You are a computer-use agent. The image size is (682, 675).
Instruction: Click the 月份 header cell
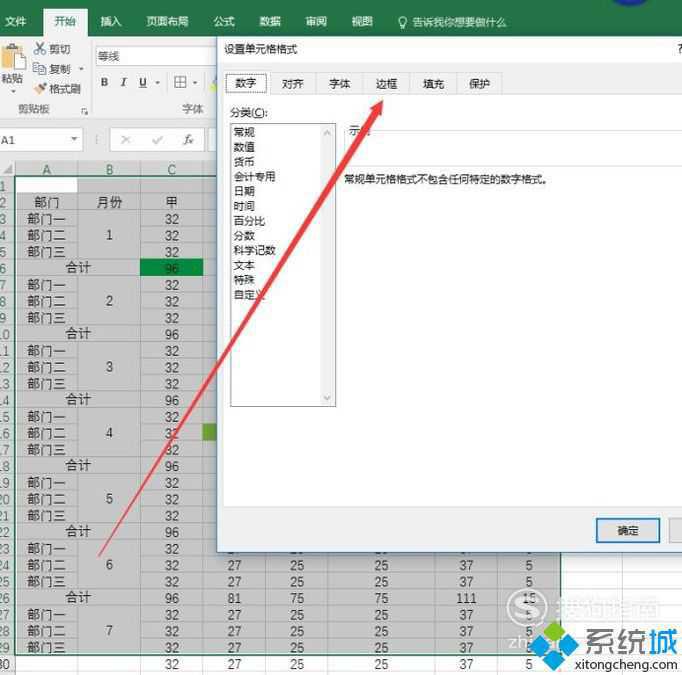click(109, 202)
